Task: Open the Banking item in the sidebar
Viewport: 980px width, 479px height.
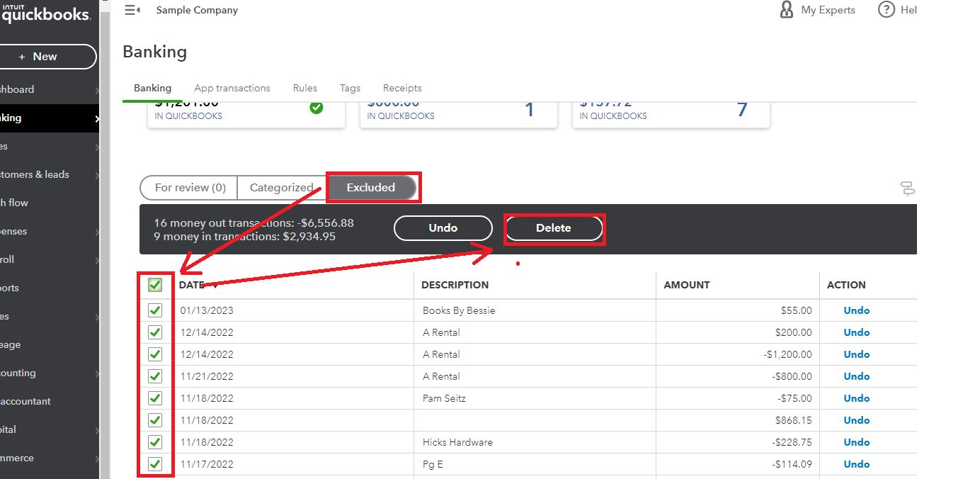Action: pyautogui.click(x=50, y=118)
